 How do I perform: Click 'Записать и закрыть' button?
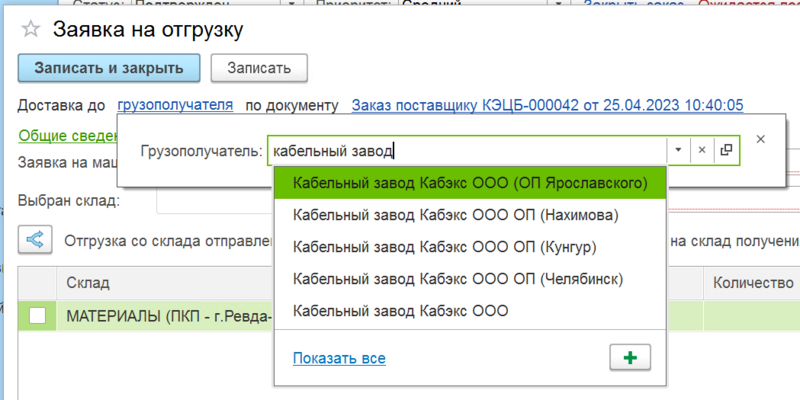point(109,68)
